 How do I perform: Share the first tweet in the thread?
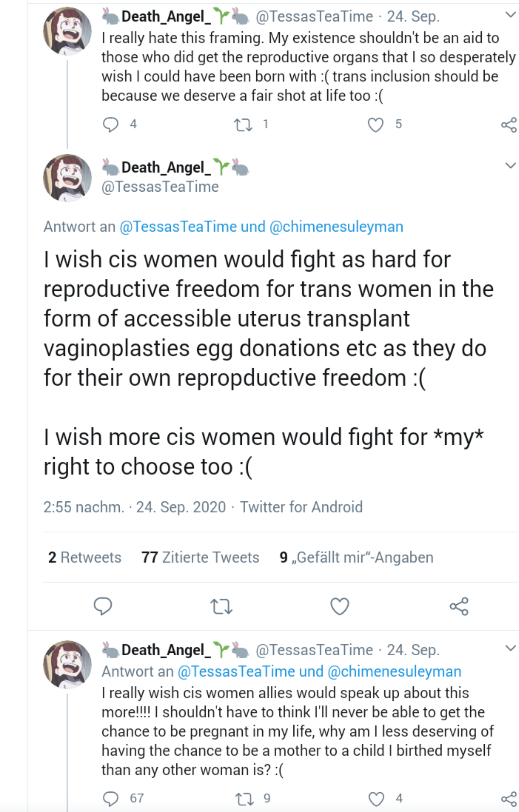tap(509, 125)
